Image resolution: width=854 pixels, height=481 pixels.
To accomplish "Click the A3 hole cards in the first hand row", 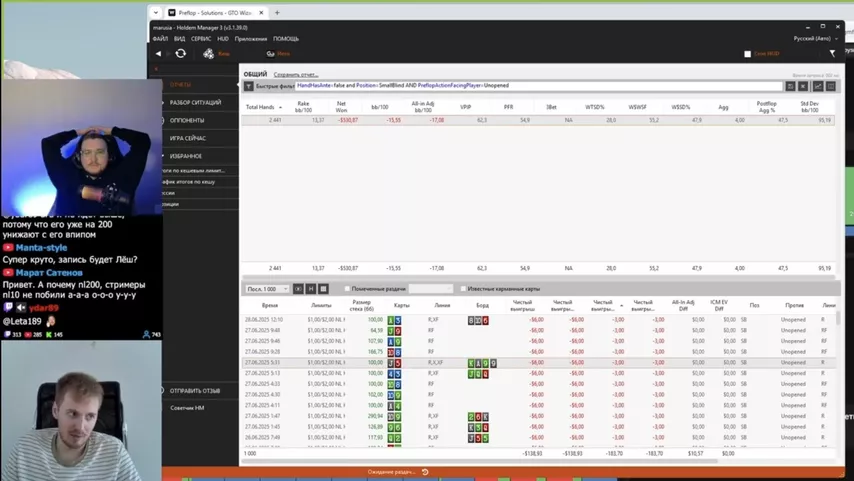I will (x=394, y=320).
